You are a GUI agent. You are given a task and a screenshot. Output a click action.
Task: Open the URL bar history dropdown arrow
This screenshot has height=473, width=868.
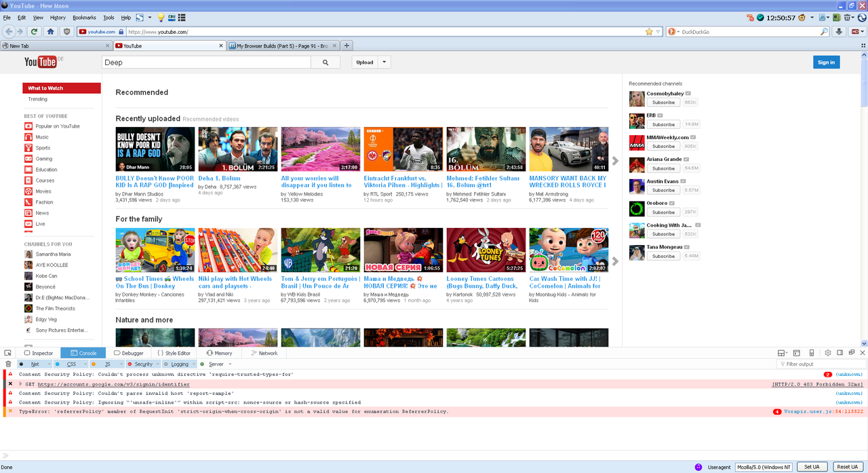point(658,31)
